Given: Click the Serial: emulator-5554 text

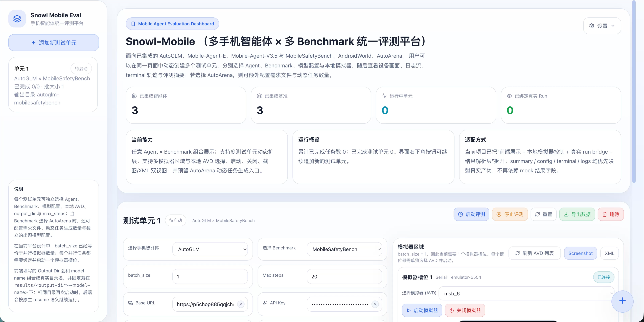Looking at the screenshot, I should tap(458, 277).
